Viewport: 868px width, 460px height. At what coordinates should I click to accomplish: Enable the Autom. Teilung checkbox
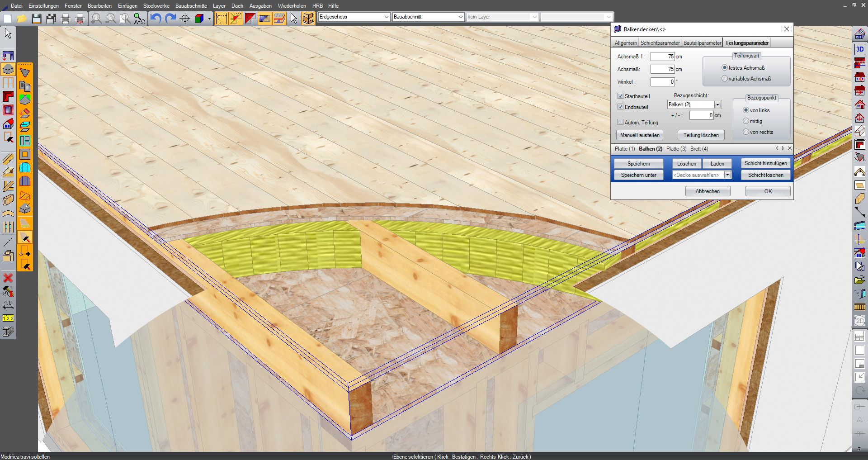621,122
